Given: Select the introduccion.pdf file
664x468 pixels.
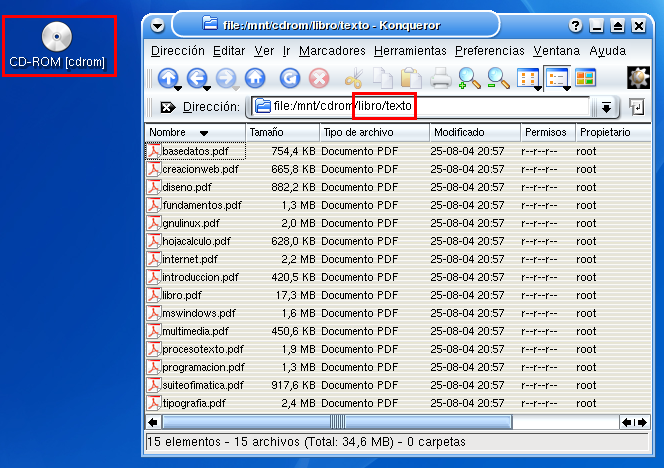Looking at the screenshot, I should coord(200,277).
